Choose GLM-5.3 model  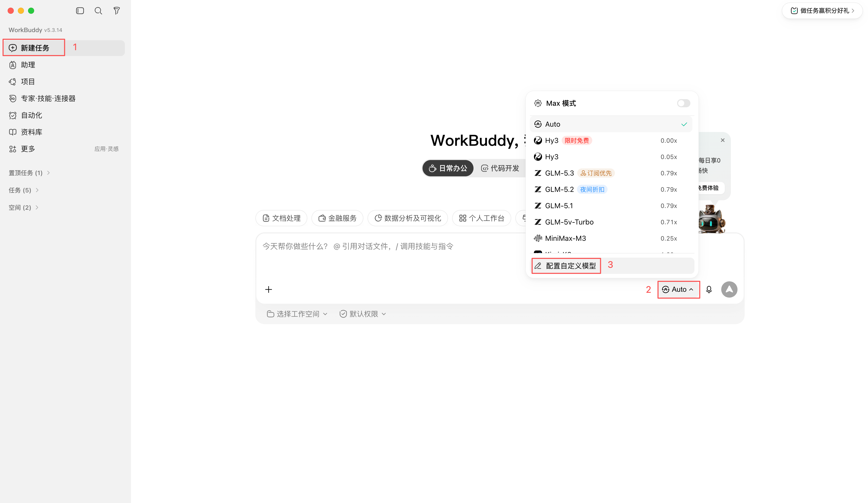coord(611,173)
